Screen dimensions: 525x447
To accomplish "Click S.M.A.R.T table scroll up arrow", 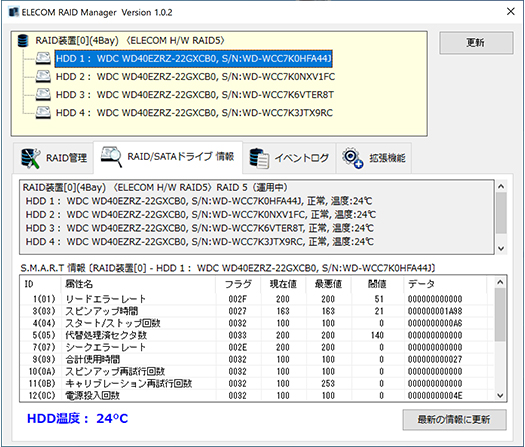I will pyautogui.click(x=500, y=282).
